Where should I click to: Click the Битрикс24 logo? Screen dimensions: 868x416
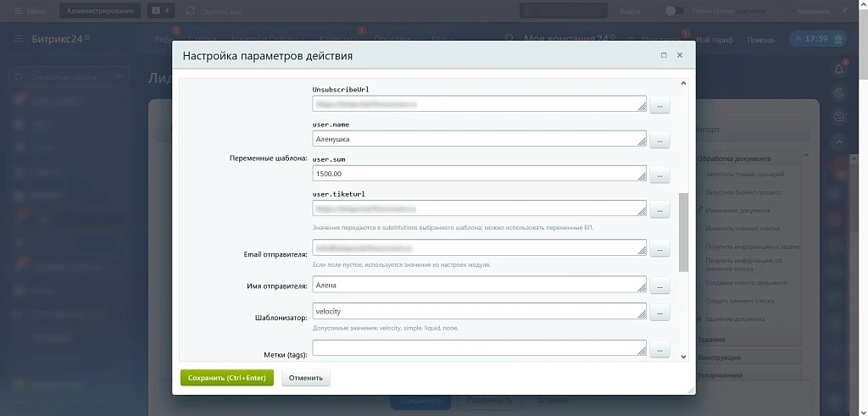[x=60, y=39]
